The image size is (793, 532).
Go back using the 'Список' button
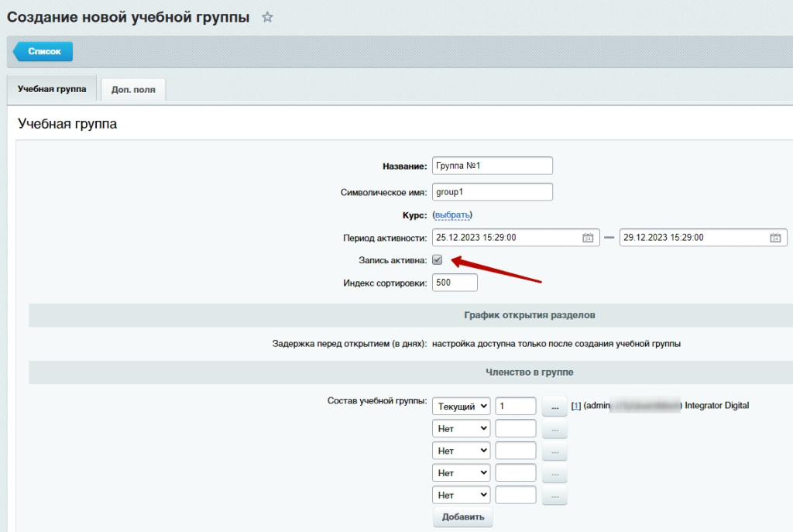[x=43, y=51]
